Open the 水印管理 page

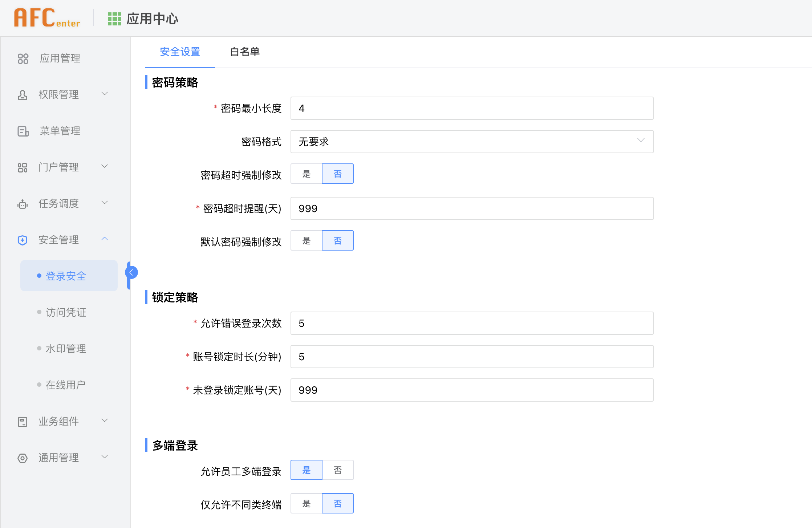click(x=65, y=348)
